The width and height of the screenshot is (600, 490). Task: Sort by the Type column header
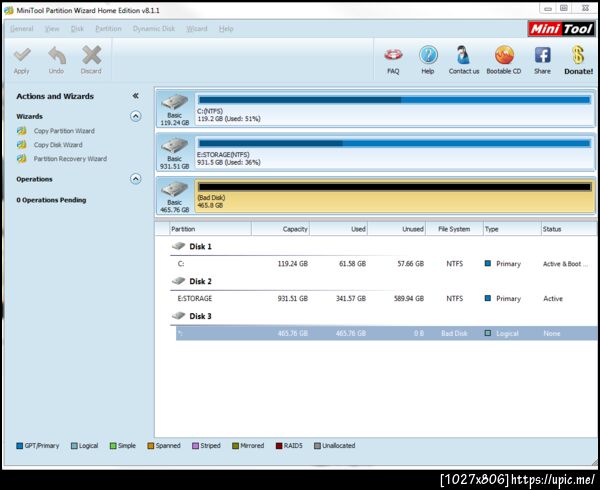512,229
